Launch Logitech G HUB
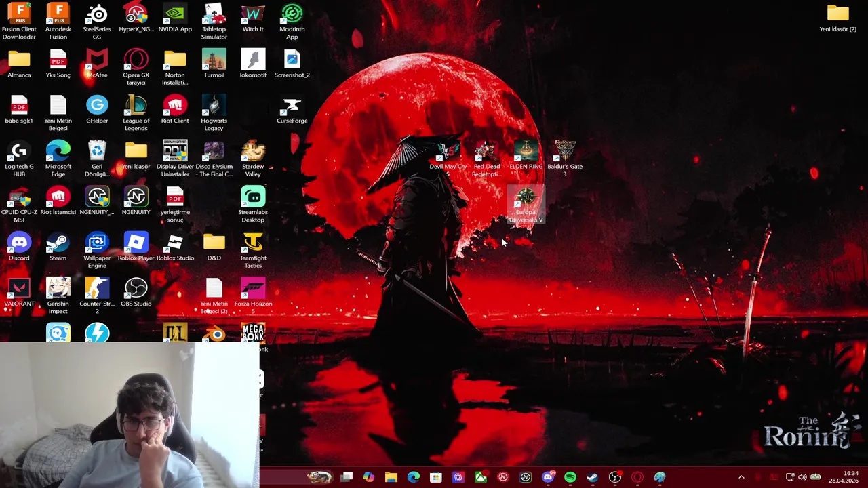Viewport: 868px width, 488px height. (x=19, y=159)
